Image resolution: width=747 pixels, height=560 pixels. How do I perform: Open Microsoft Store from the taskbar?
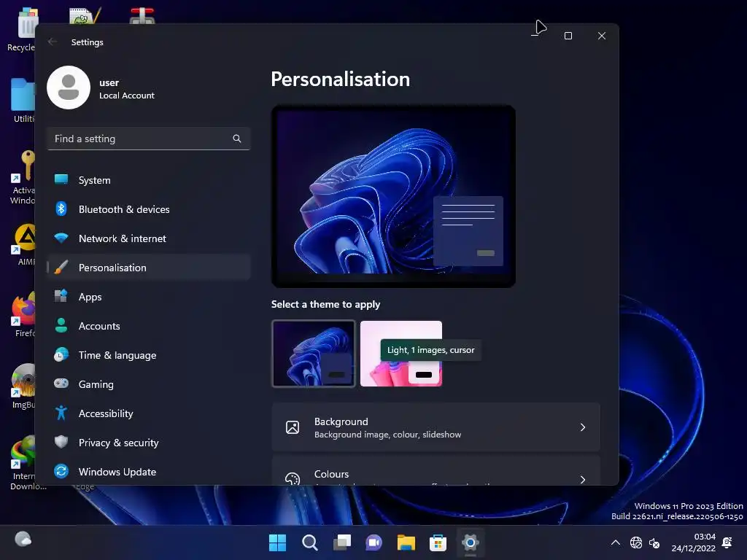tap(438, 542)
